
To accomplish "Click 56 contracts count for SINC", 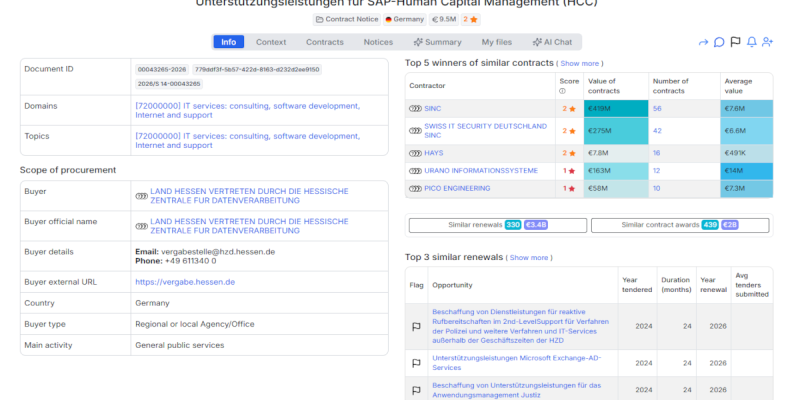I will click(657, 109).
